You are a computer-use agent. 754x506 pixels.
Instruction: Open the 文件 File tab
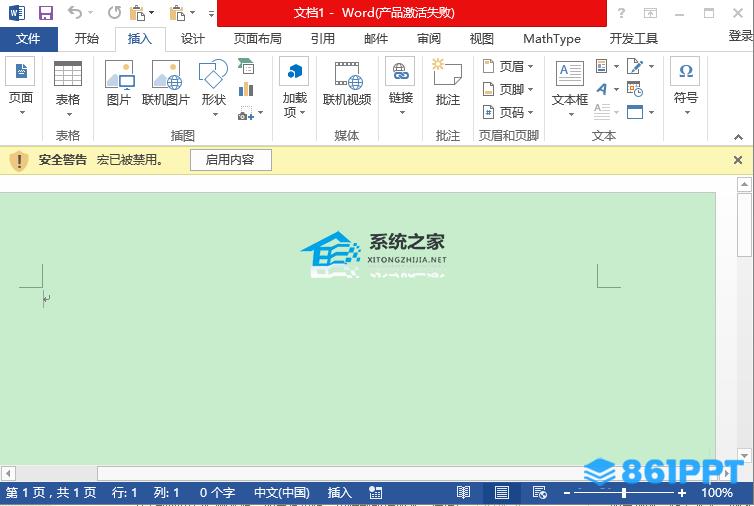point(28,39)
